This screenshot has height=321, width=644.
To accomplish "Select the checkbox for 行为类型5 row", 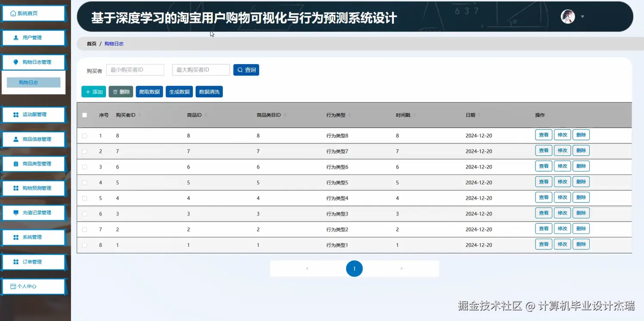I will (84, 183).
